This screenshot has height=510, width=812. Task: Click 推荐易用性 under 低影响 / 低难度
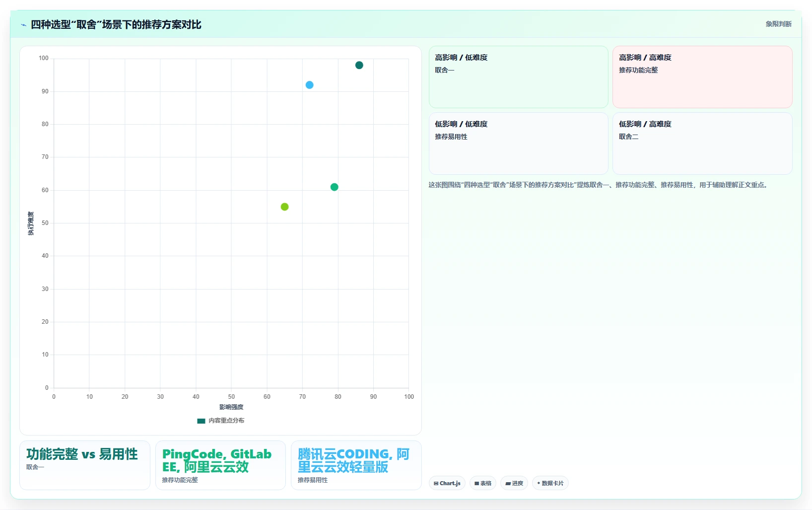pos(451,137)
